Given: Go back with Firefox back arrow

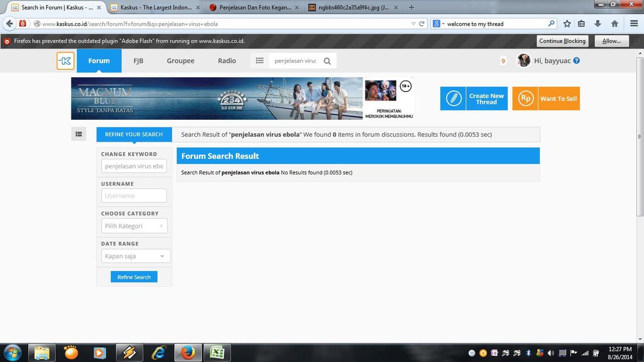Looking at the screenshot, I should (x=10, y=24).
